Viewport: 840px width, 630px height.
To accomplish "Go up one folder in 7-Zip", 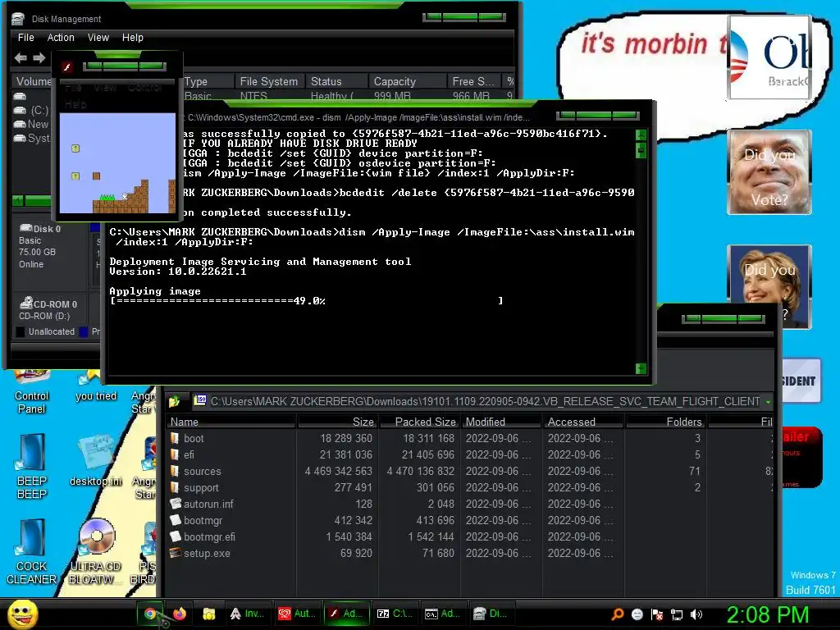I will coord(174,401).
